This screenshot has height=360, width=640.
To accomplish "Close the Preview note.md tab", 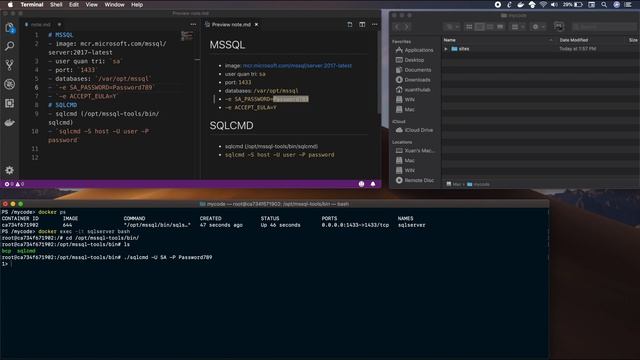I will pos(256,24).
